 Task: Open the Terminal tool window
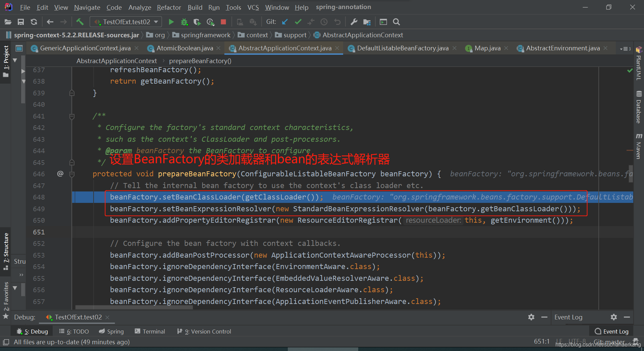point(150,332)
